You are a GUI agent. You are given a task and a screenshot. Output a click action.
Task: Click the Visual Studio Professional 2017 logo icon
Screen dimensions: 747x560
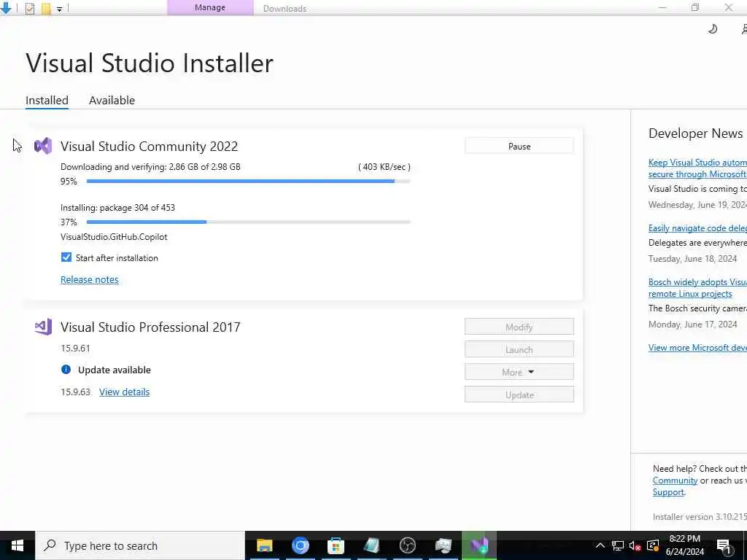click(x=43, y=327)
